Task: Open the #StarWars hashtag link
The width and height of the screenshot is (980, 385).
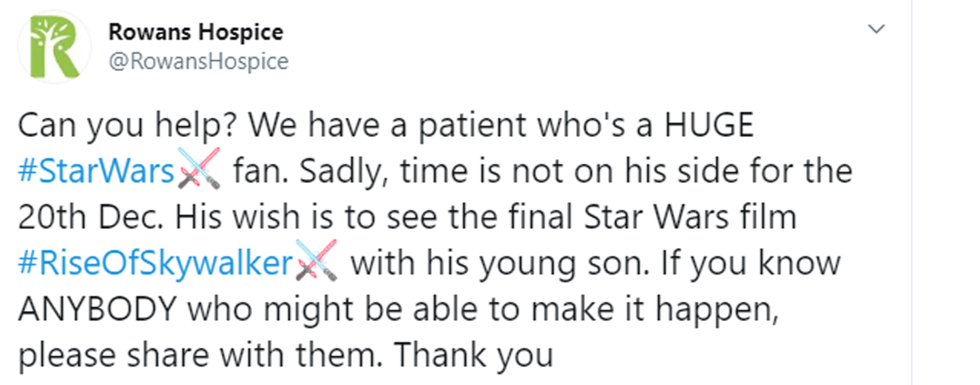Action: 96,171
